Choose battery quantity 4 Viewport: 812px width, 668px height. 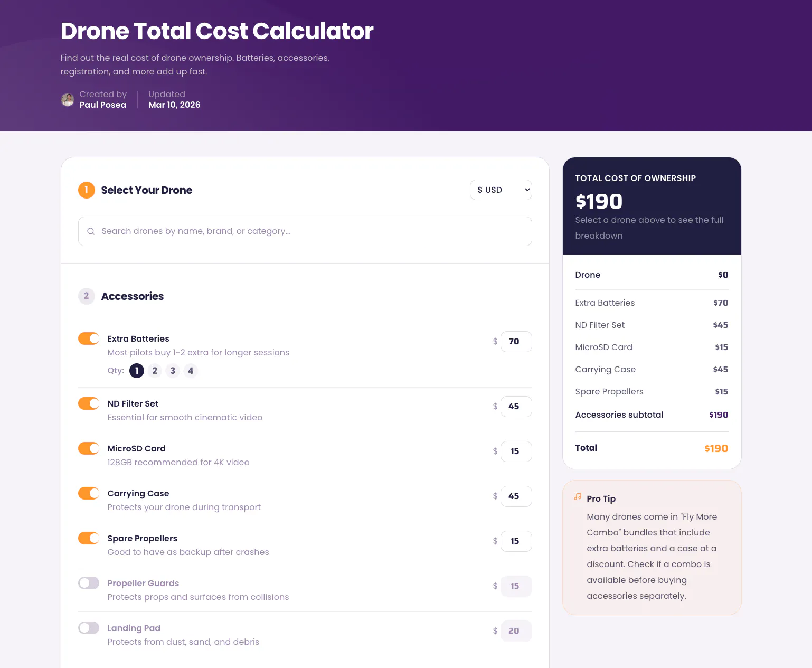pos(191,371)
